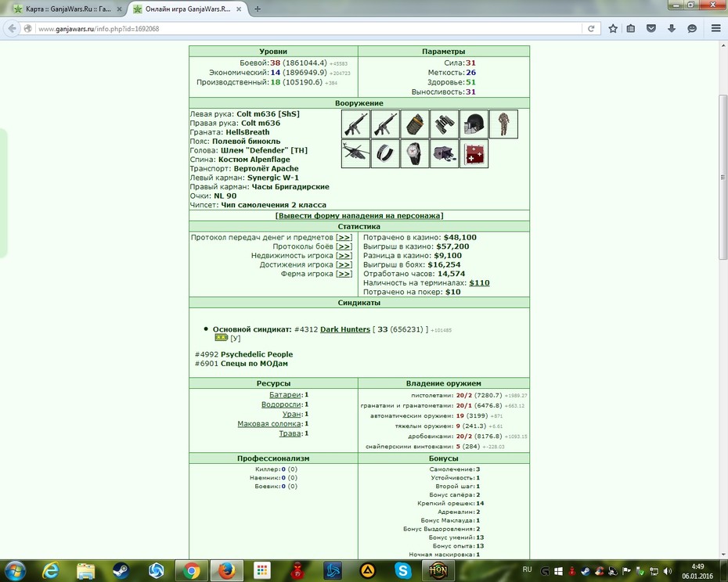Click the right-hand Colt m636 rifle icon
The height and width of the screenshot is (582, 728).
[x=385, y=124]
